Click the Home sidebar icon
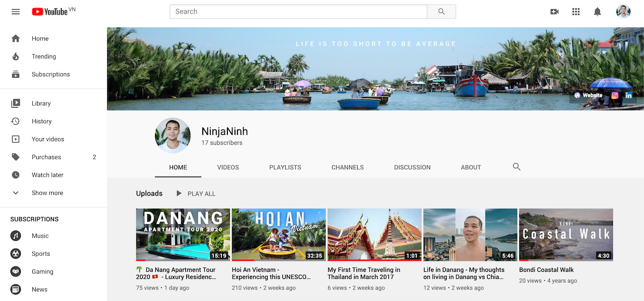644x301 pixels. (x=16, y=39)
